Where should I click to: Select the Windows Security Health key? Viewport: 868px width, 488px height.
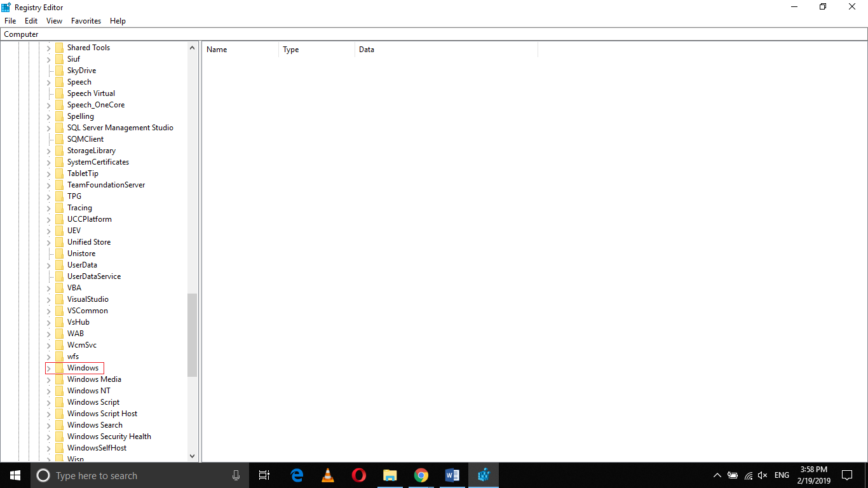coord(109,437)
